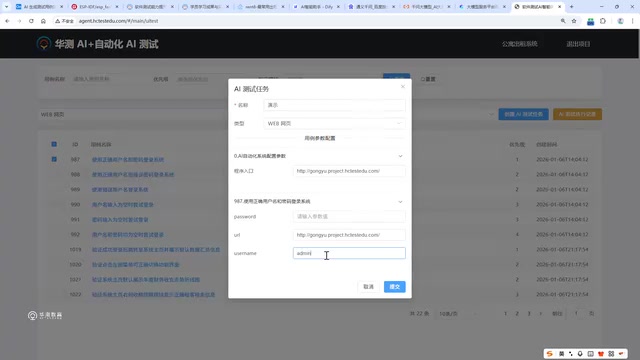Click the jump-to page number input
The width and height of the screenshot is (640, 360).
click(x=576, y=313)
